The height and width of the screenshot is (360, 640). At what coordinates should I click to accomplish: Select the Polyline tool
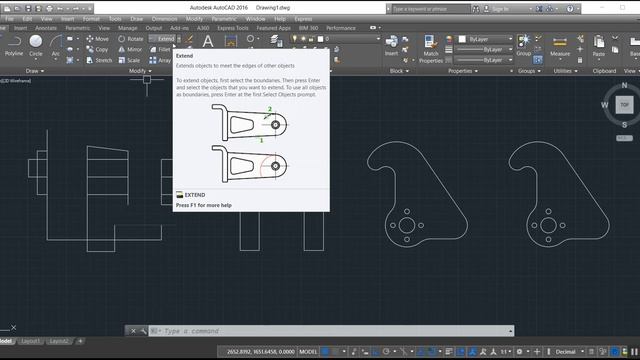coord(14,45)
